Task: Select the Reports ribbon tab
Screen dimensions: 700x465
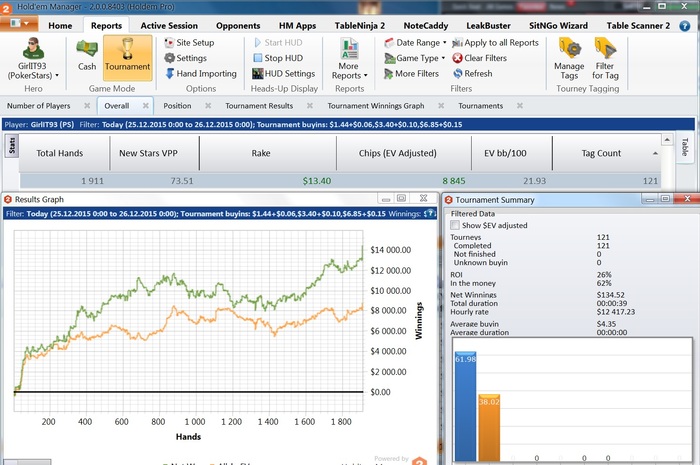Action: (x=106, y=26)
